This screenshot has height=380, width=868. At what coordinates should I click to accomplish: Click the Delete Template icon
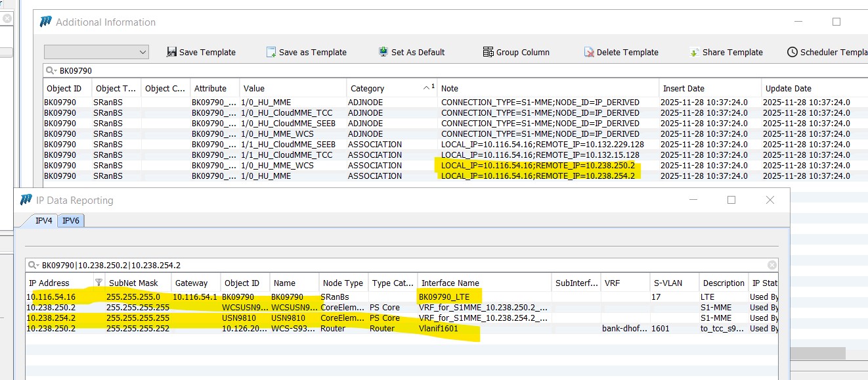click(x=589, y=52)
